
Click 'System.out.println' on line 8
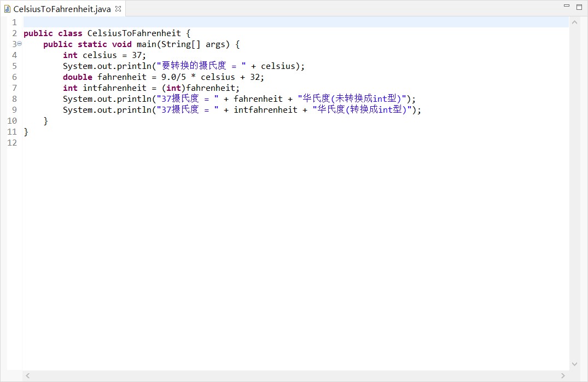tap(107, 99)
